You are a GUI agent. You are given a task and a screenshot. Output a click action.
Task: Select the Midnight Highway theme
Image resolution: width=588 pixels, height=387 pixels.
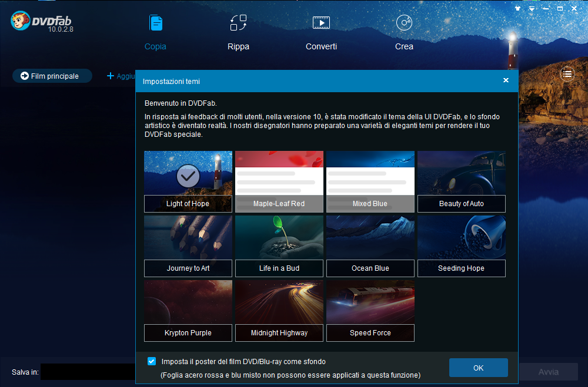(279, 311)
